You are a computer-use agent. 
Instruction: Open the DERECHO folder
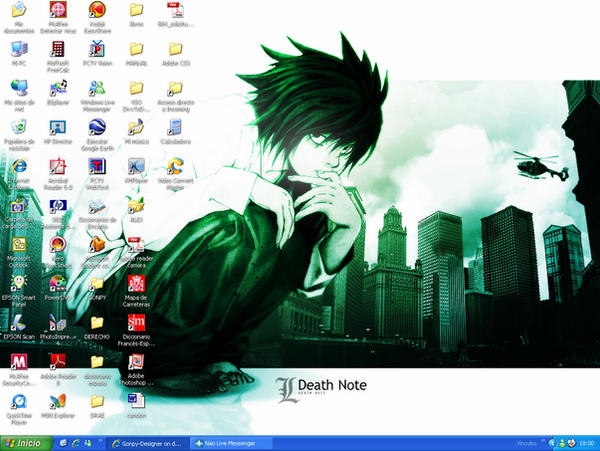click(98, 327)
